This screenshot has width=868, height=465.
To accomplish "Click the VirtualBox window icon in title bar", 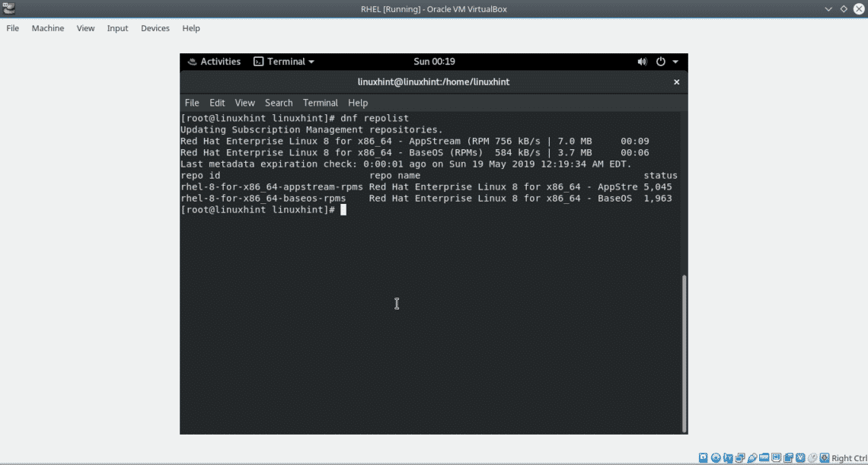I will (x=9, y=9).
